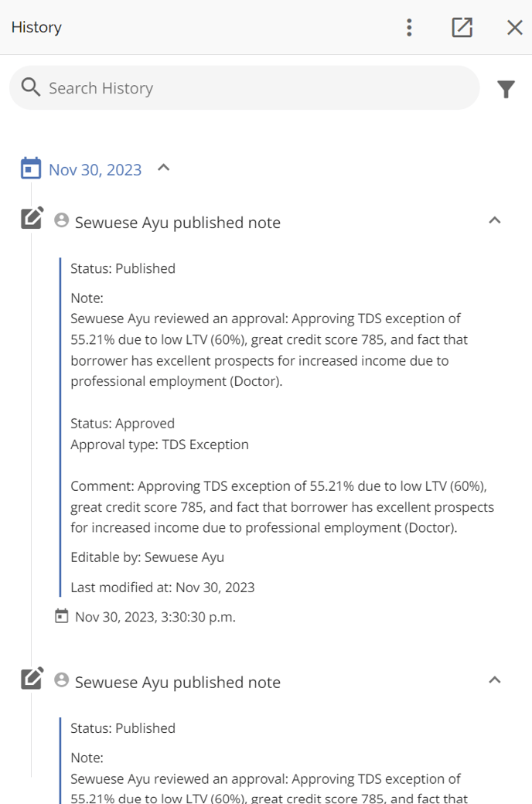This screenshot has width=532, height=804.
Task: Click the Search History input field
Action: pyautogui.click(x=244, y=87)
